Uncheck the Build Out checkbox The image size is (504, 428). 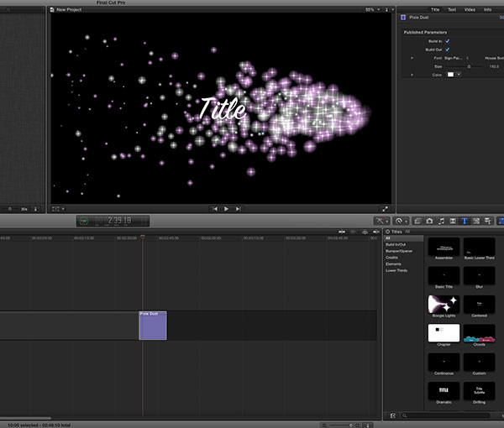(448, 50)
